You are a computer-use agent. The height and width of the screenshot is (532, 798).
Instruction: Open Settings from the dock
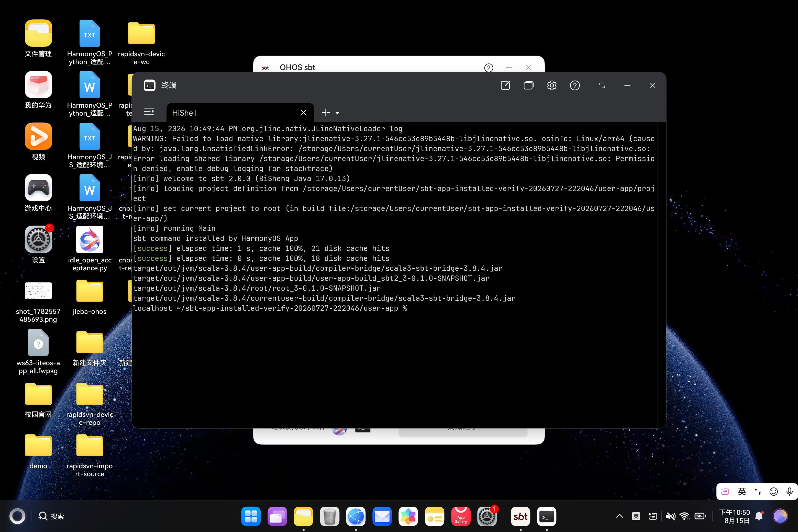(x=487, y=516)
